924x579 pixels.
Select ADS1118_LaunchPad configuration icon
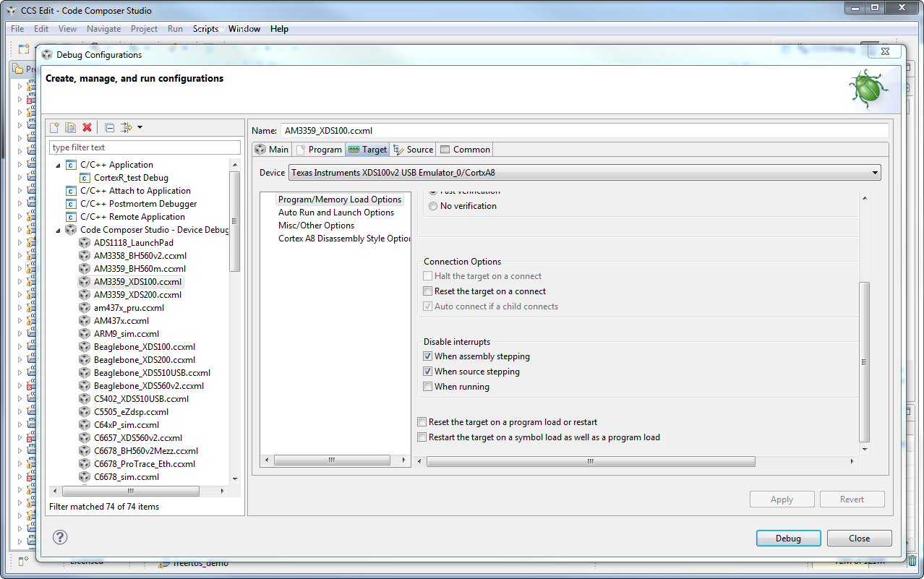coord(85,243)
